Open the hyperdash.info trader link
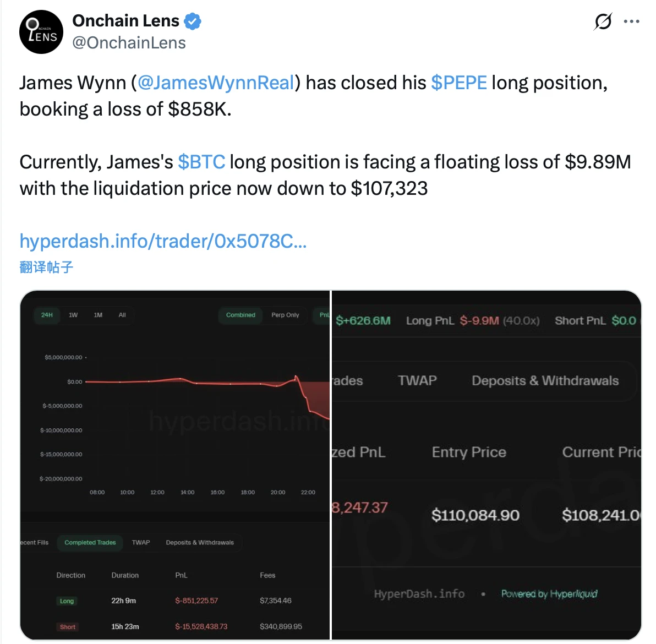This screenshot has height=644, width=656. [163, 241]
